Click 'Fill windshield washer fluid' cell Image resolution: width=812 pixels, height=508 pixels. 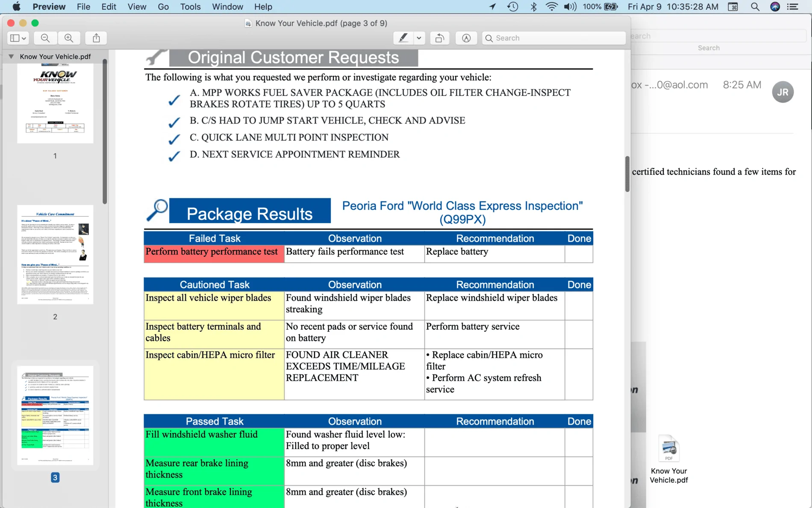[x=214, y=443]
